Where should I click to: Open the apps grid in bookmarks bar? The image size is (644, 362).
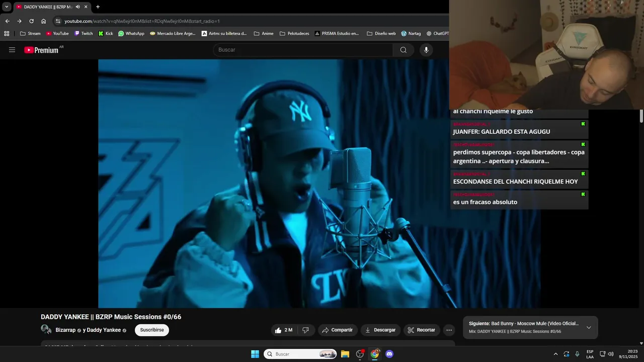click(7, 34)
